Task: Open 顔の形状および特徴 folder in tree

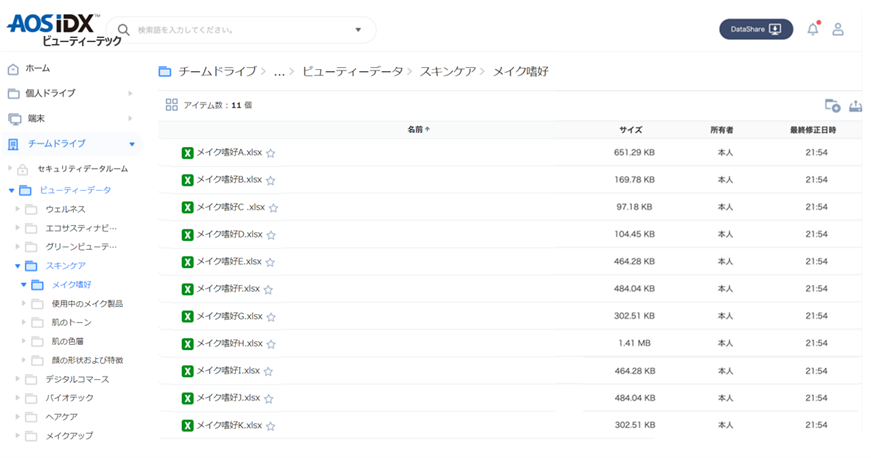Action: tap(87, 360)
